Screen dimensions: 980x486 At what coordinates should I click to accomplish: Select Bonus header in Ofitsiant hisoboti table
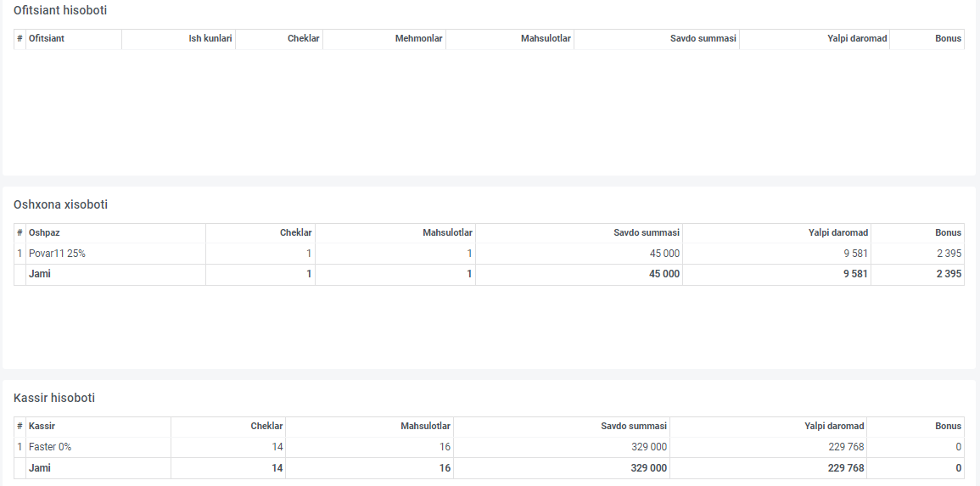pos(949,39)
